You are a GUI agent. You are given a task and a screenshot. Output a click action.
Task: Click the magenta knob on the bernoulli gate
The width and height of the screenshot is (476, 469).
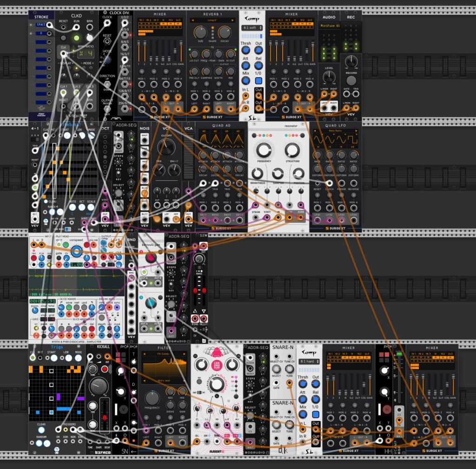151,258
